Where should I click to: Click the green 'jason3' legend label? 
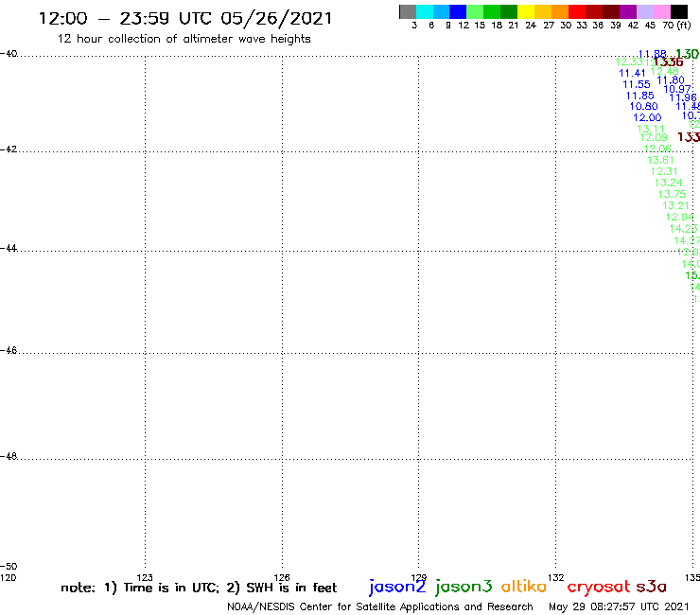[x=464, y=587]
